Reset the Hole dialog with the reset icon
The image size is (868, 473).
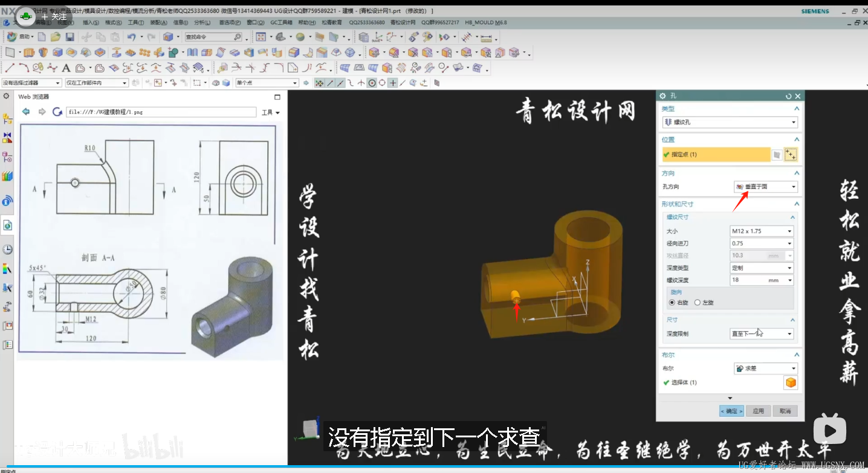click(x=788, y=96)
